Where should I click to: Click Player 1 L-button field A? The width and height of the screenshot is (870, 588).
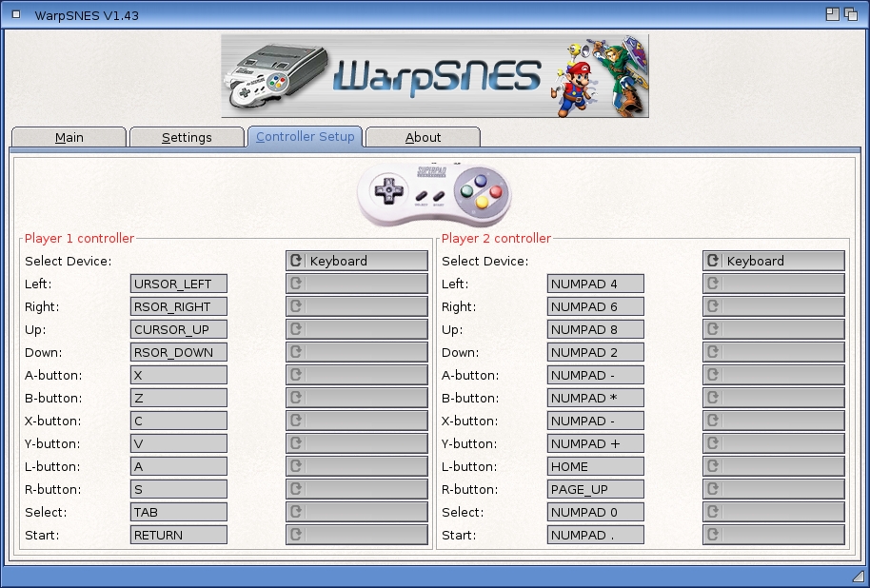point(179,466)
